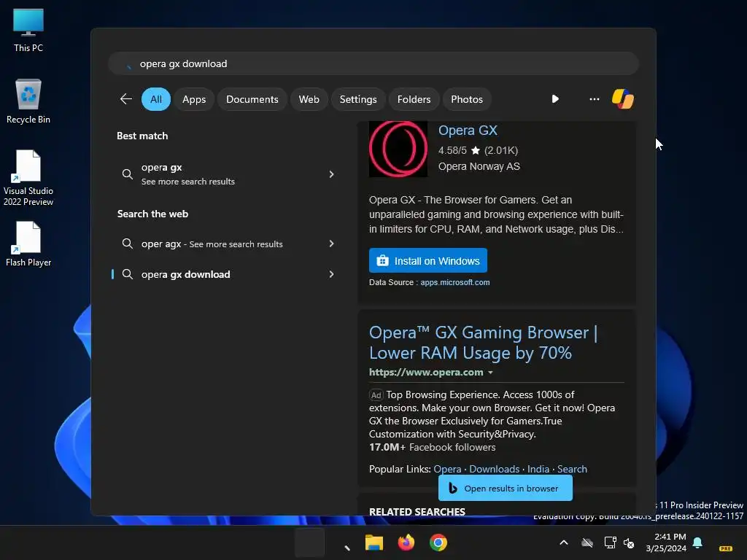Screen dimensions: 747x560
Task: Click the Downloads popular link
Action: pyautogui.click(x=494, y=469)
